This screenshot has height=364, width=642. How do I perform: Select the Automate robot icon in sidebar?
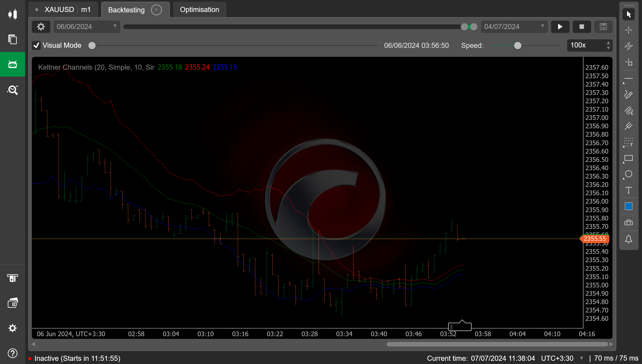pyautogui.click(x=12, y=64)
